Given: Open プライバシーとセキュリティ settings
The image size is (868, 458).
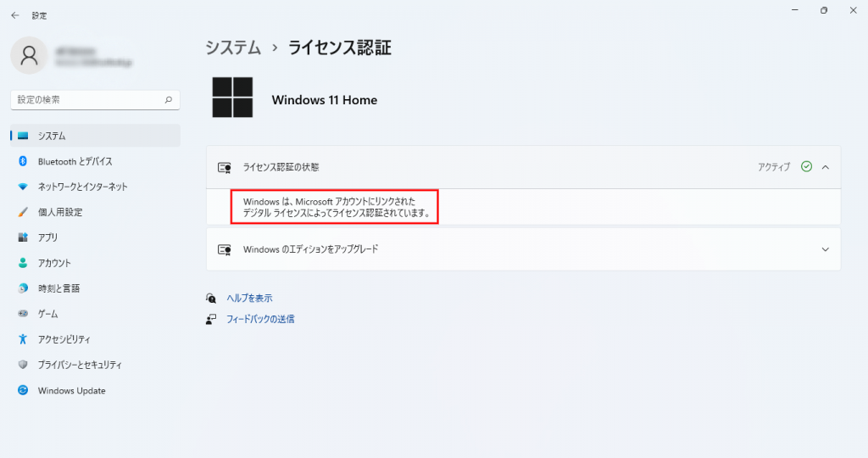Looking at the screenshot, I should pos(95,365).
